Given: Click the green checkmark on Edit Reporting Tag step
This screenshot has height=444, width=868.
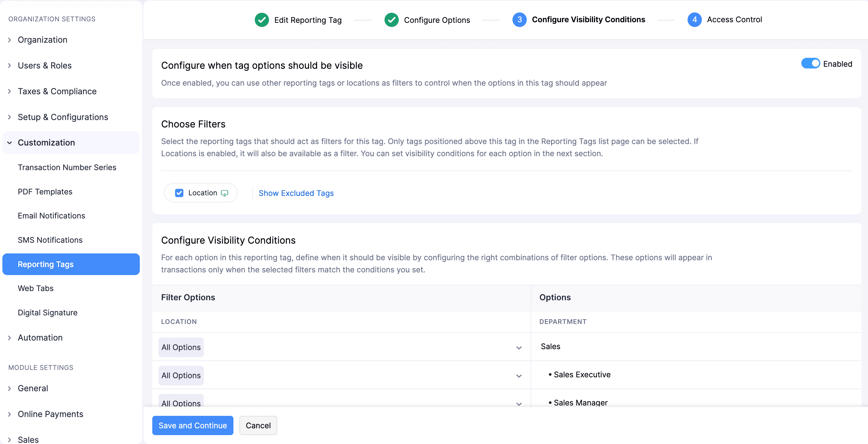Looking at the screenshot, I should point(262,20).
